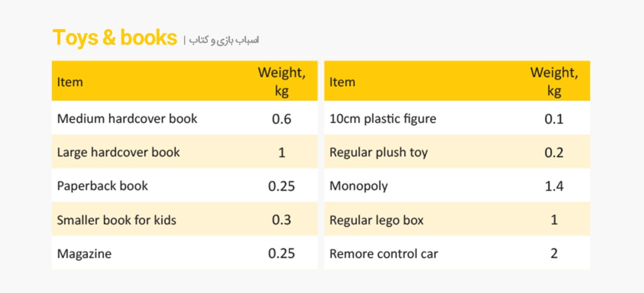The image size is (644, 293).
Task: Click the Monopoly item
Action: tap(359, 186)
